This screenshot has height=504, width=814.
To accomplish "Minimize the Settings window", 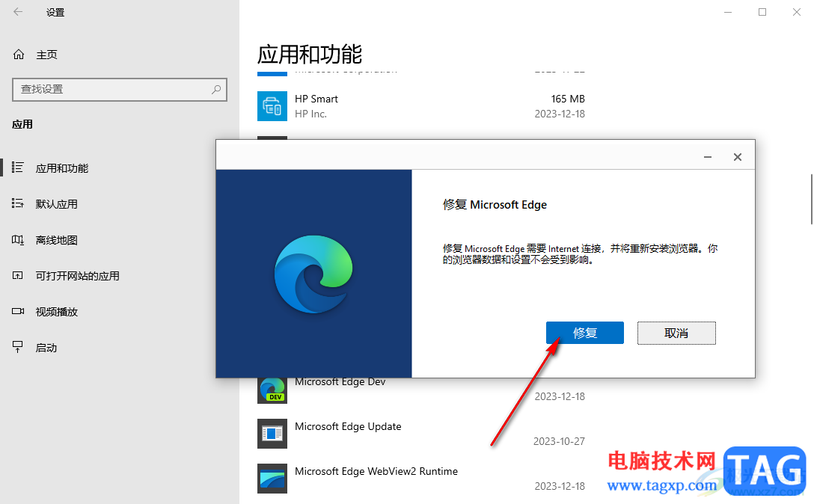I will coord(728,12).
